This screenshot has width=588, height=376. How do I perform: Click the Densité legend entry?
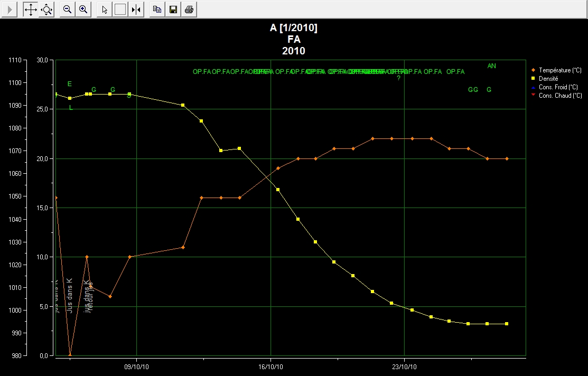[x=548, y=79]
